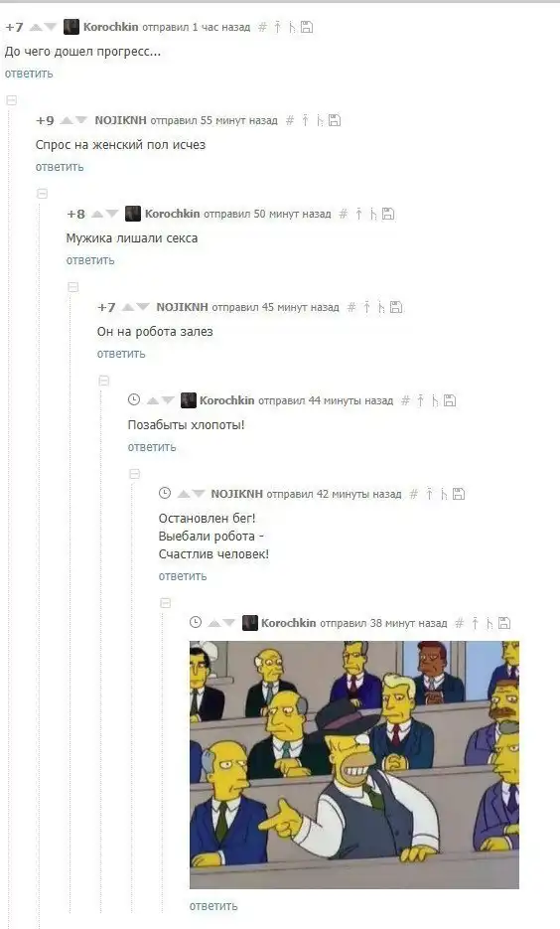Open Korochkin's avatar on the top comment

point(71,27)
